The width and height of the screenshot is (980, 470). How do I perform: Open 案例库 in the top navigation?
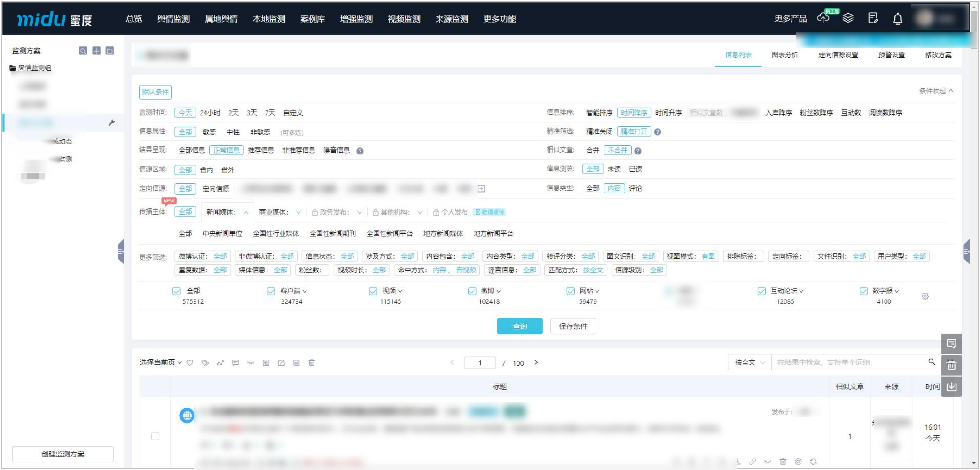(313, 19)
